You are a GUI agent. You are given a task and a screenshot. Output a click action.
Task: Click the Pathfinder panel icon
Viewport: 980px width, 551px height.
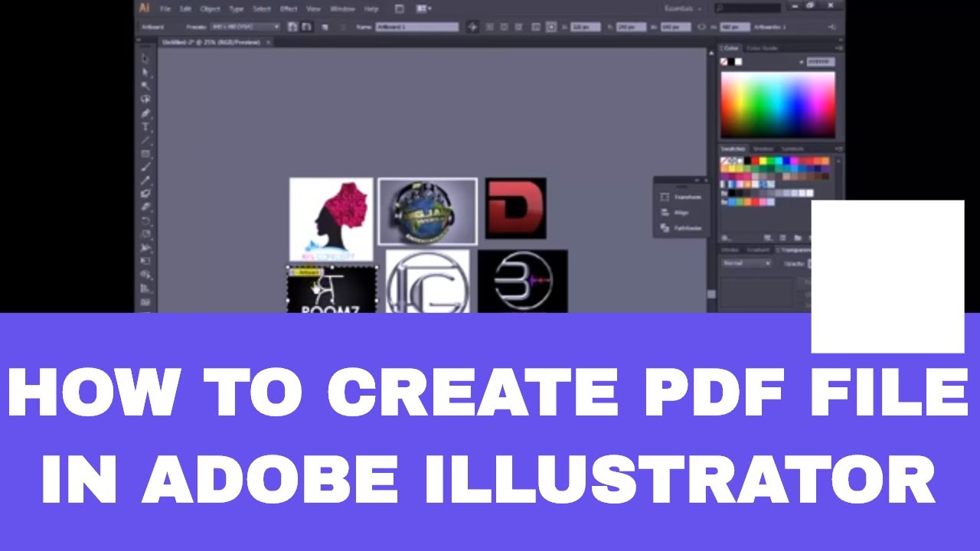pos(665,228)
